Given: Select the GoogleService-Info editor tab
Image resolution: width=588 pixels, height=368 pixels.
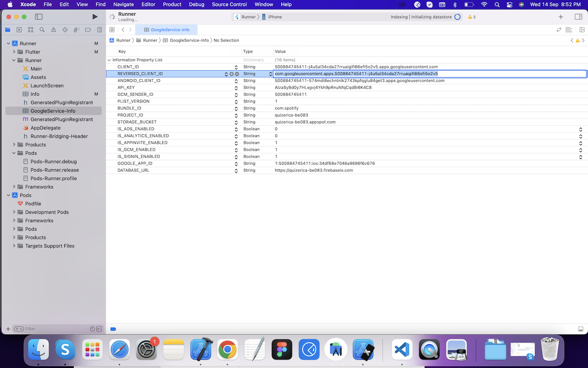Looking at the screenshot, I should pos(167,30).
